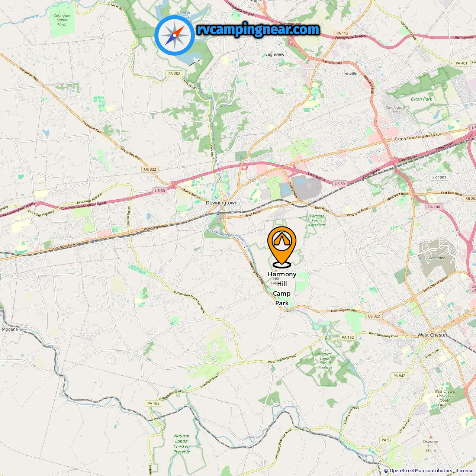Click the PA 401 route shield
This screenshot has width=476, height=476.
[461, 63]
